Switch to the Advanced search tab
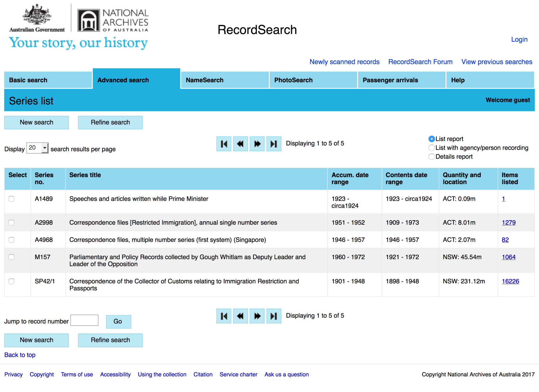 pyautogui.click(x=136, y=79)
